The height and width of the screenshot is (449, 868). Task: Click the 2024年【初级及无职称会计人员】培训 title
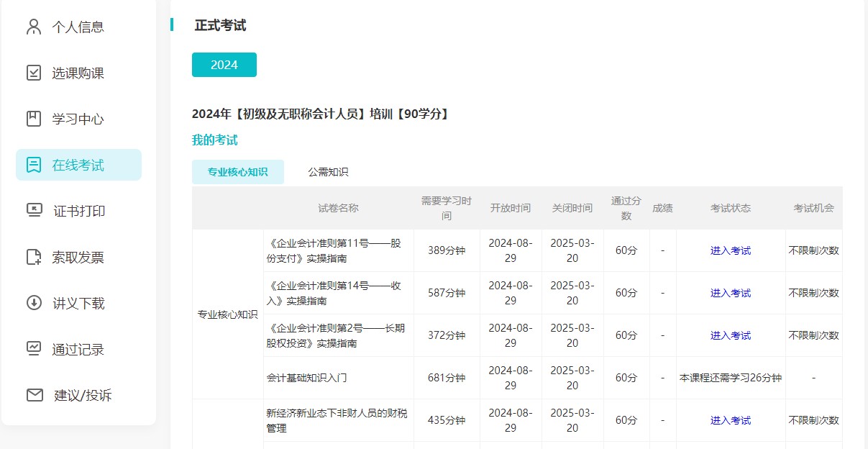321,114
